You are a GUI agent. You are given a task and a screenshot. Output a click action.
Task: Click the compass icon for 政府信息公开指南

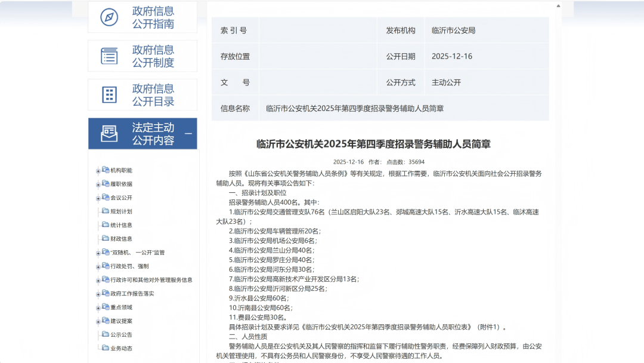pos(109,17)
